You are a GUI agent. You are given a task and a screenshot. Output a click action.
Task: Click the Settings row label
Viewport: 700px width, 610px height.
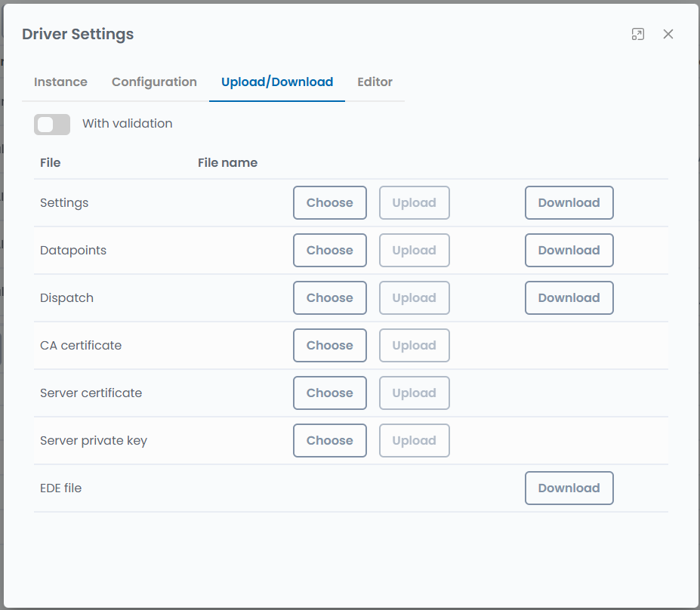pyautogui.click(x=64, y=203)
